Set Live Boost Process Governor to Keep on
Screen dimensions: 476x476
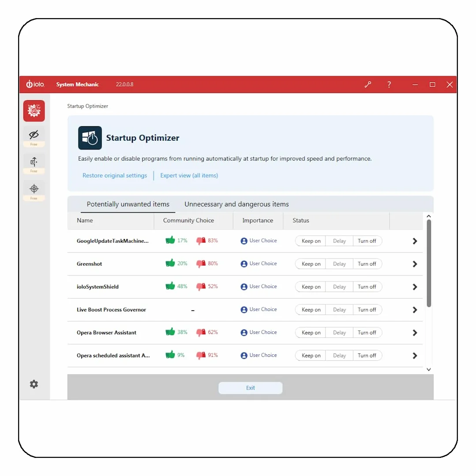(311, 310)
